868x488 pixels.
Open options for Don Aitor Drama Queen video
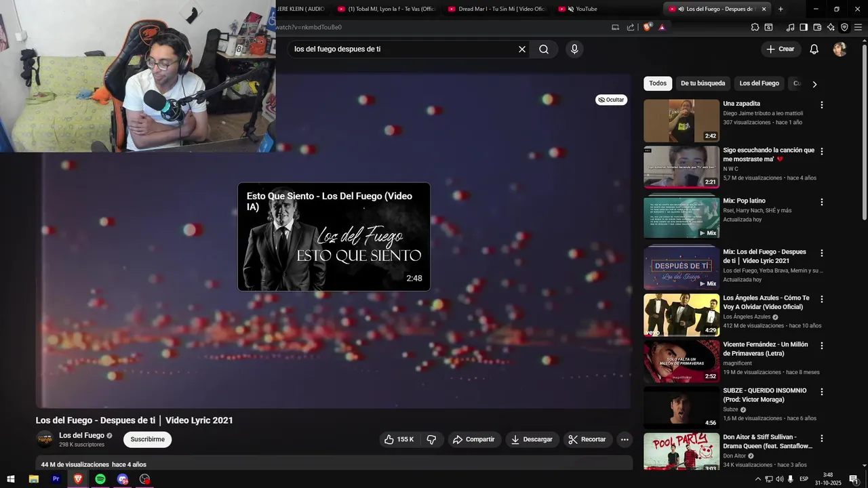click(822, 439)
